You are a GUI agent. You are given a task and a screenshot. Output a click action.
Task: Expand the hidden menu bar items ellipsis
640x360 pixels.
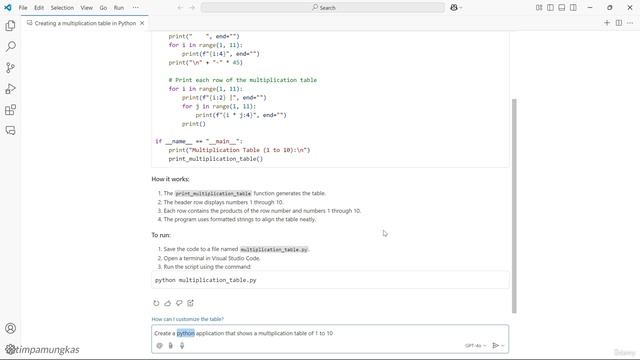136,7
